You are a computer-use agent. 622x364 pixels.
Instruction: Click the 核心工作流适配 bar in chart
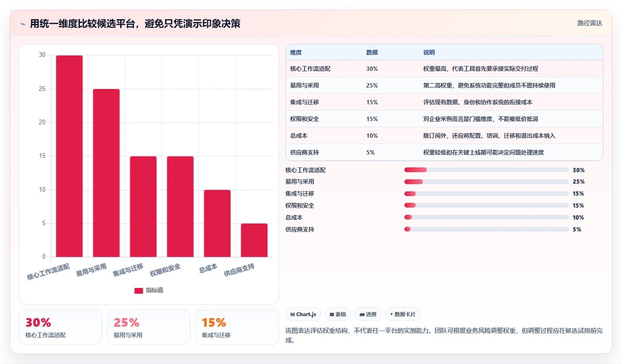tap(69, 156)
